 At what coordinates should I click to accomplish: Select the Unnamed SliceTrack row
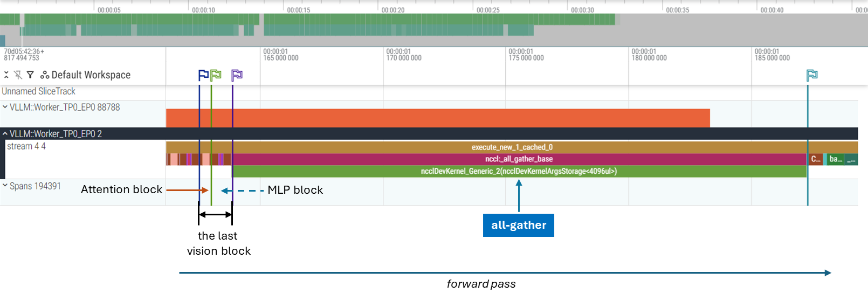(x=38, y=92)
